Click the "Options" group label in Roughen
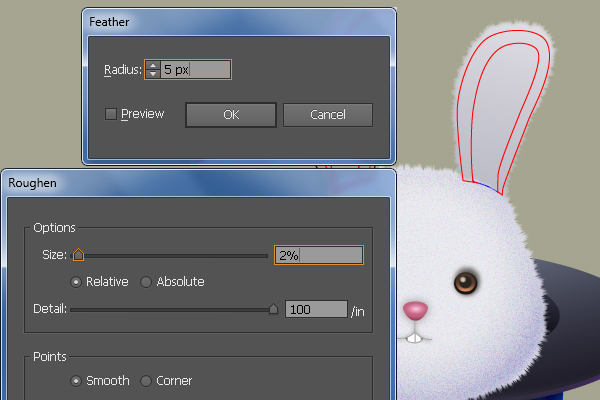 click(x=54, y=228)
